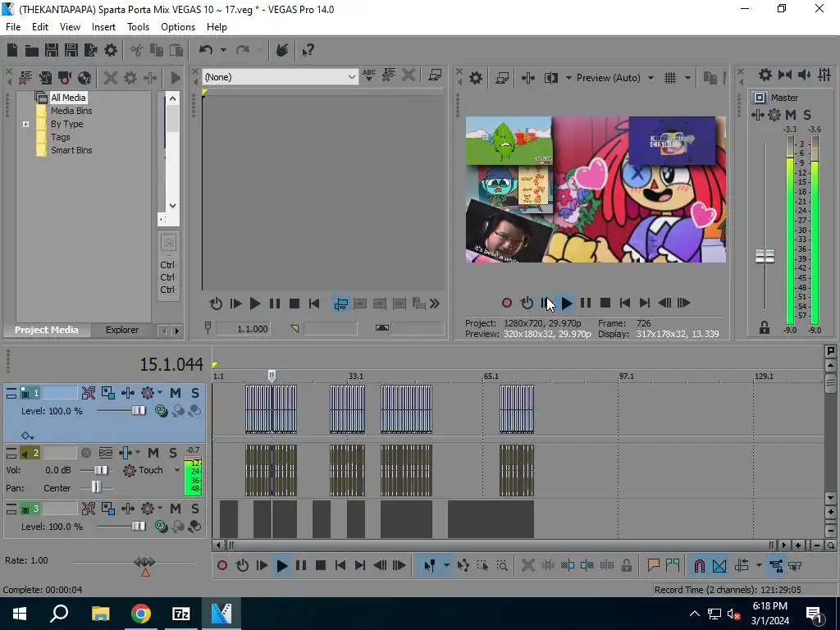Click the record button under video preview
The width and height of the screenshot is (840, 630).
tap(507, 304)
